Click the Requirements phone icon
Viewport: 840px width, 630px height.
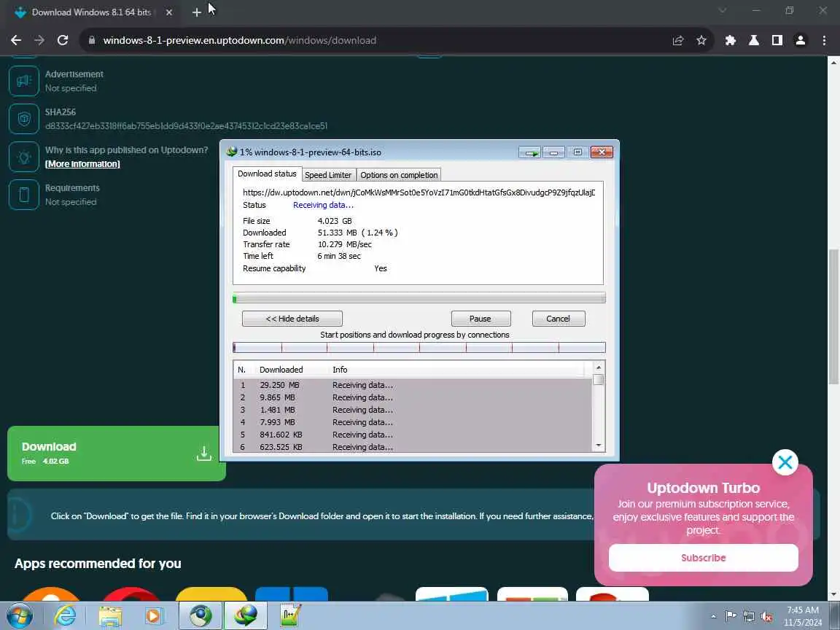(24, 195)
